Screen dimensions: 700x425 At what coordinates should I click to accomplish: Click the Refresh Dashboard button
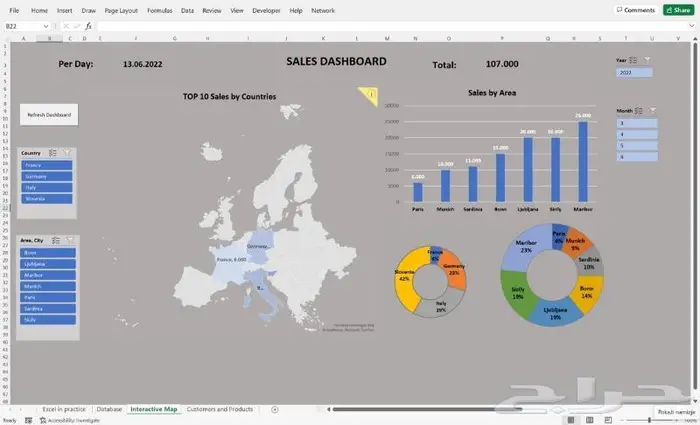coord(49,115)
